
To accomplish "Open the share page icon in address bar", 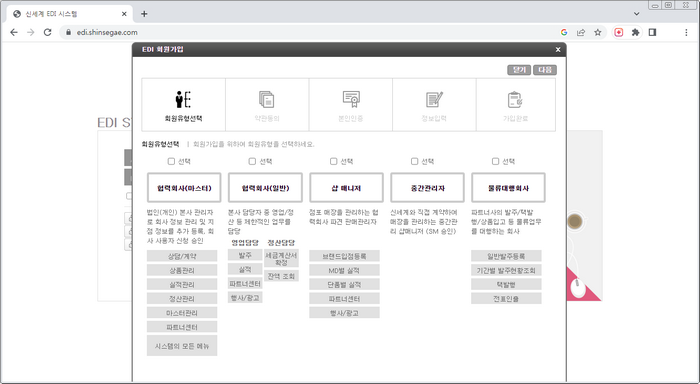I will [x=581, y=32].
